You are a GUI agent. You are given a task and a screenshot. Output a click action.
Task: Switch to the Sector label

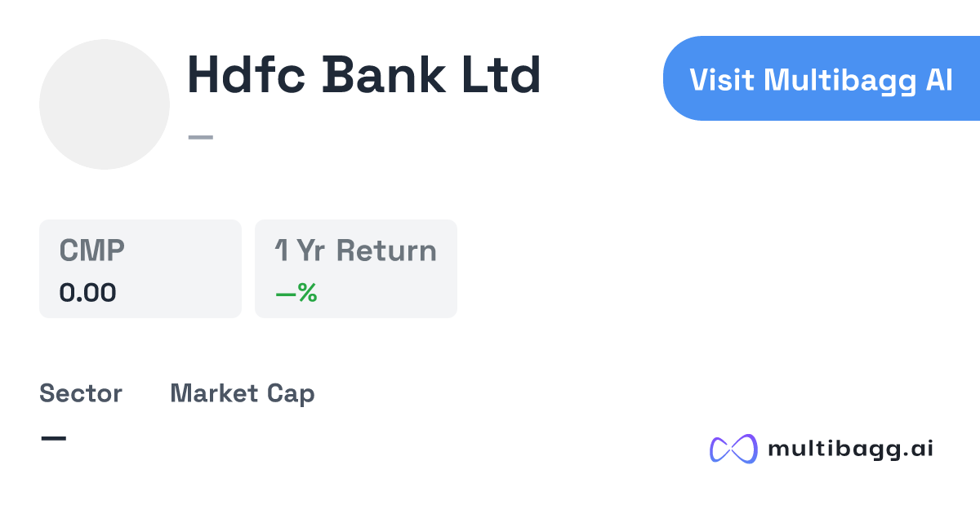coord(81,393)
